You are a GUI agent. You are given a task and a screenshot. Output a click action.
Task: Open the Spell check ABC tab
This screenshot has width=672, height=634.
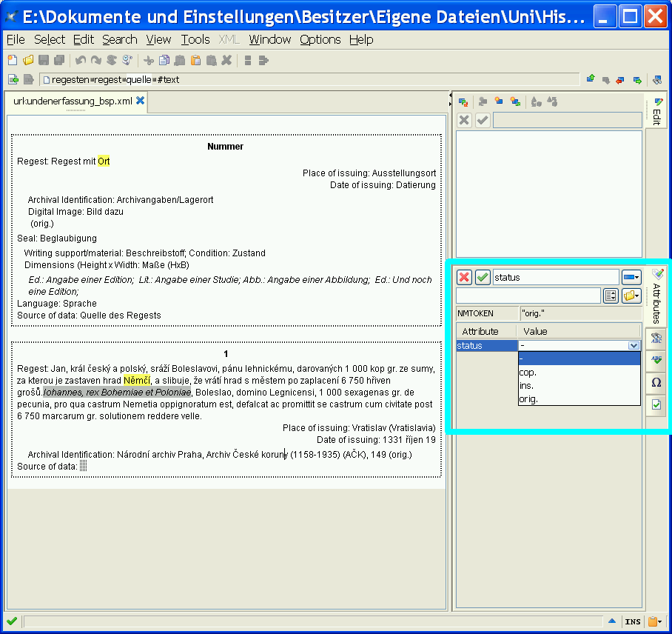(x=656, y=360)
